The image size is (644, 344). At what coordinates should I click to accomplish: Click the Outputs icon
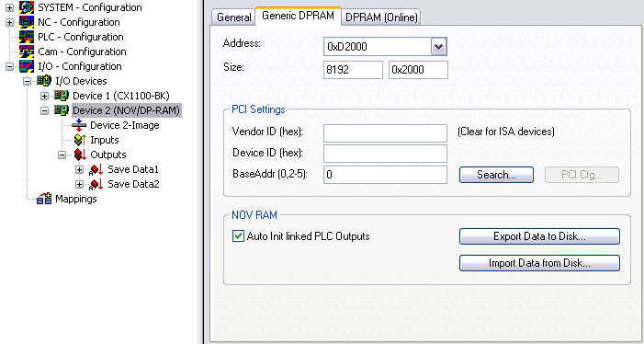click(x=79, y=155)
